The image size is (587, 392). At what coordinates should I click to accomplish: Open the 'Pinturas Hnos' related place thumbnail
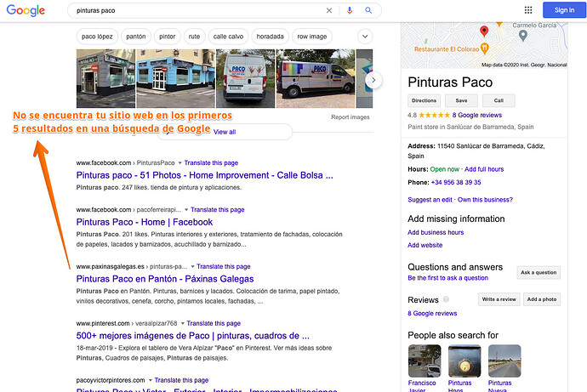pyautogui.click(x=464, y=361)
